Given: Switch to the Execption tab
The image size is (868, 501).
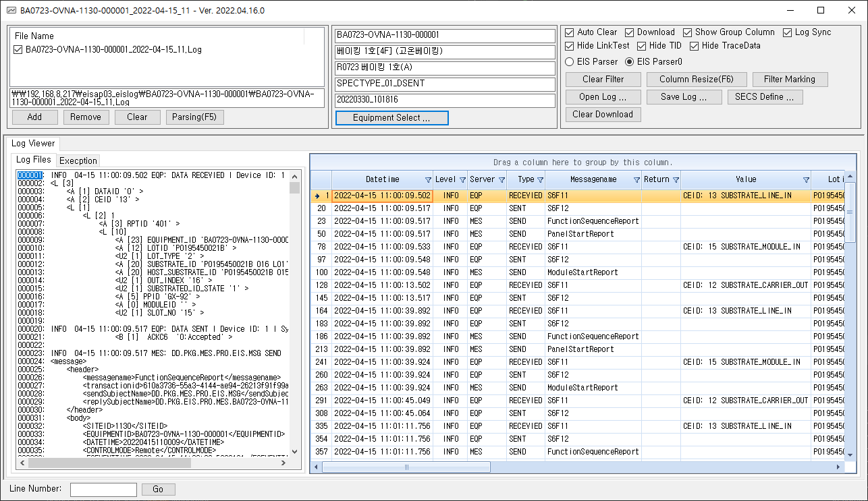Looking at the screenshot, I should [x=78, y=160].
